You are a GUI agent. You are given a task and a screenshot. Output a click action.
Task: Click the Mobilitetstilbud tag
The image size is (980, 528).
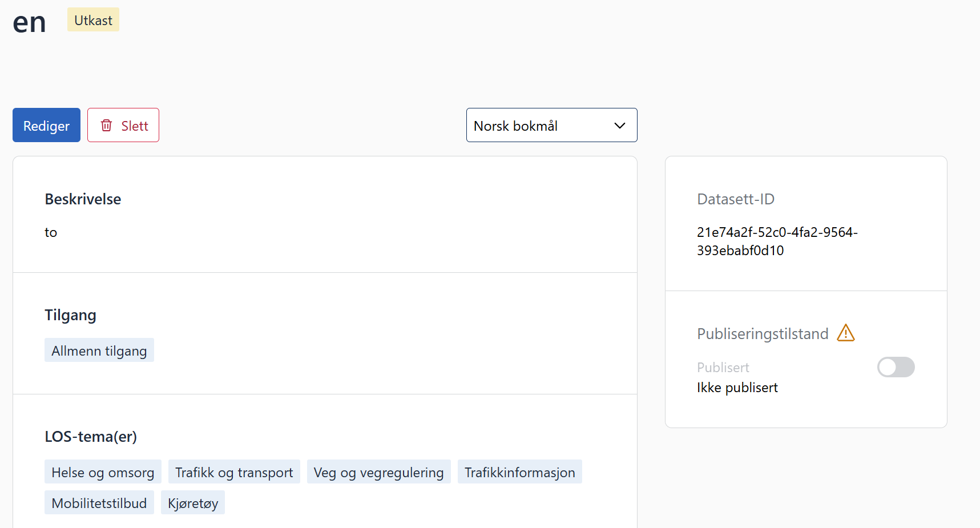99,503
